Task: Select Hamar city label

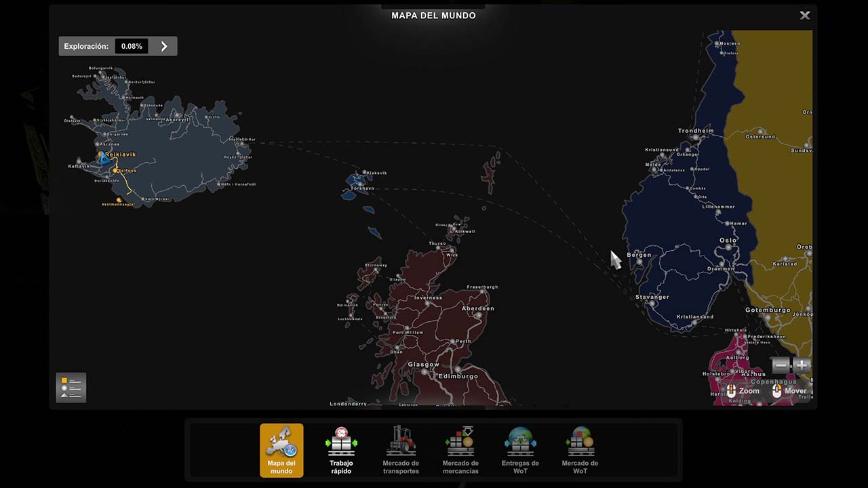Action: (738, 224)
